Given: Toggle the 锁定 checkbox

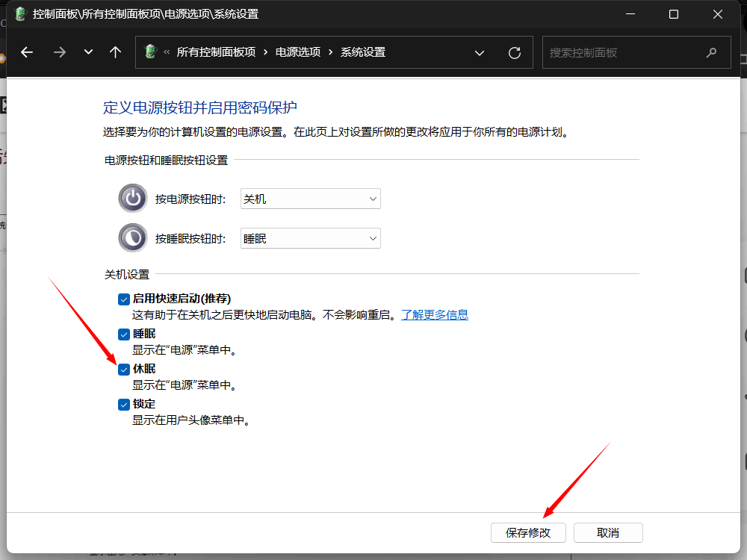Looking at the screenshot, I should click(x=124, y=405).
